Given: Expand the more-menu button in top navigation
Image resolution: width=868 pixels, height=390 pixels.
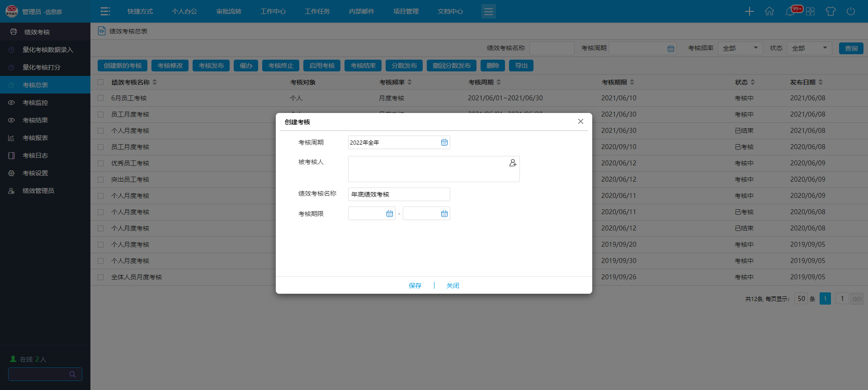Looking at the screenshot, I should (488, 11).
